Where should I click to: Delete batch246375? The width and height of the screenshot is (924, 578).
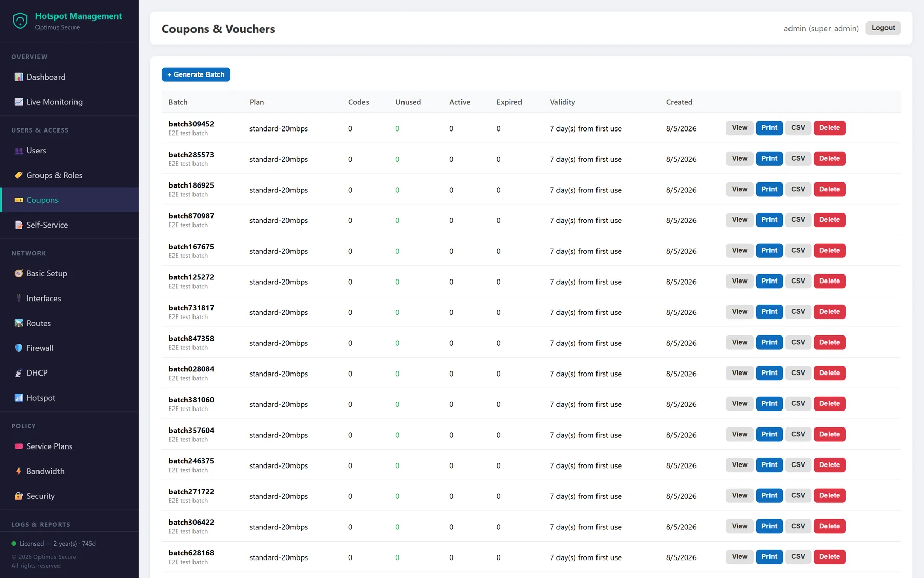click(830, 465)
